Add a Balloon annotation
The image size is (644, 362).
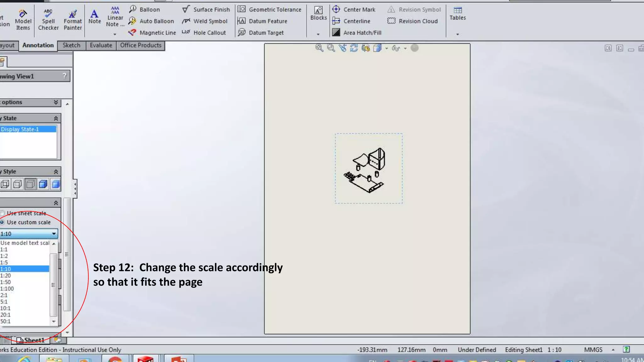pos(144,9)
